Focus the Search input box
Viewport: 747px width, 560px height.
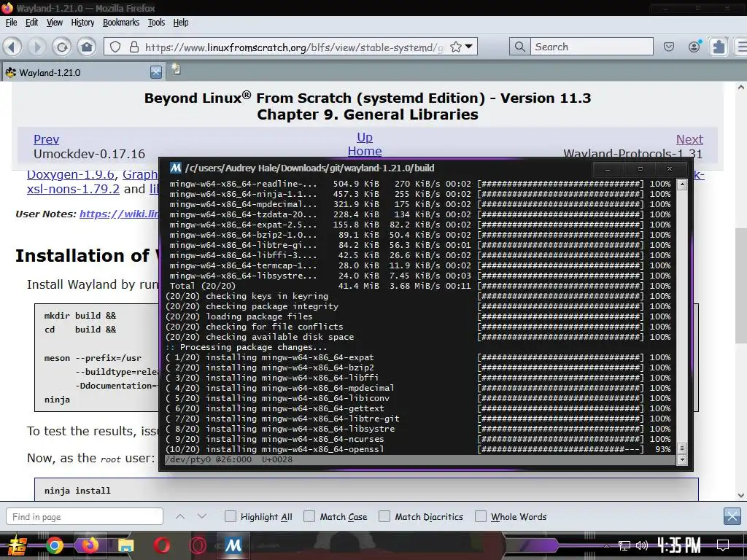click(x=592, y=47)
